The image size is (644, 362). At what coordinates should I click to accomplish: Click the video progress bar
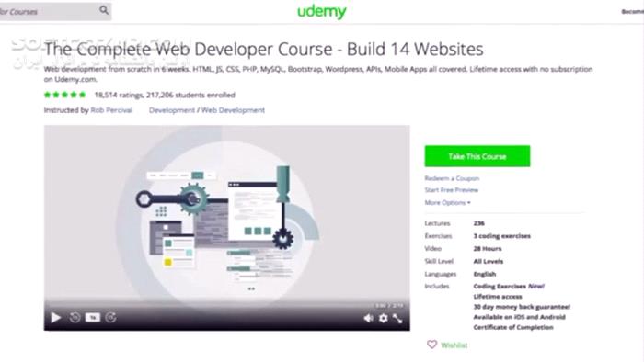(x=226, y=304)
